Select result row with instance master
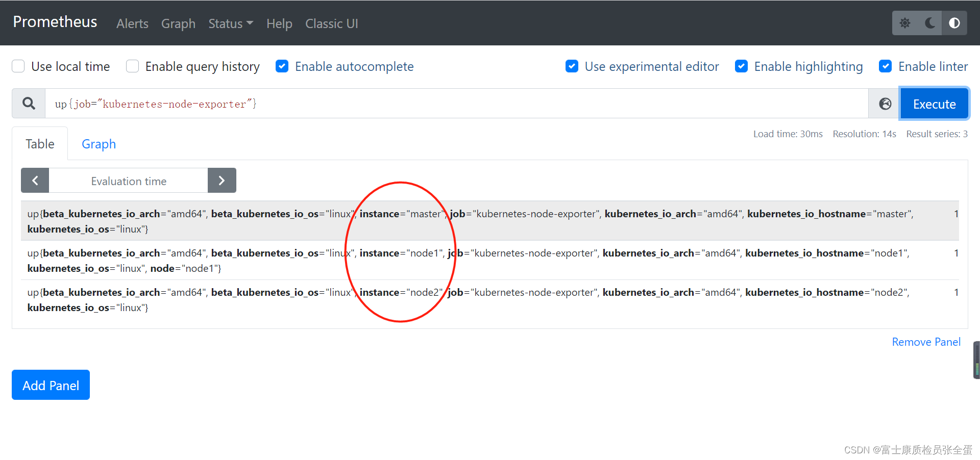Viewport: 980px width, 460px height. pyautogui.click(x=490, y=221)
